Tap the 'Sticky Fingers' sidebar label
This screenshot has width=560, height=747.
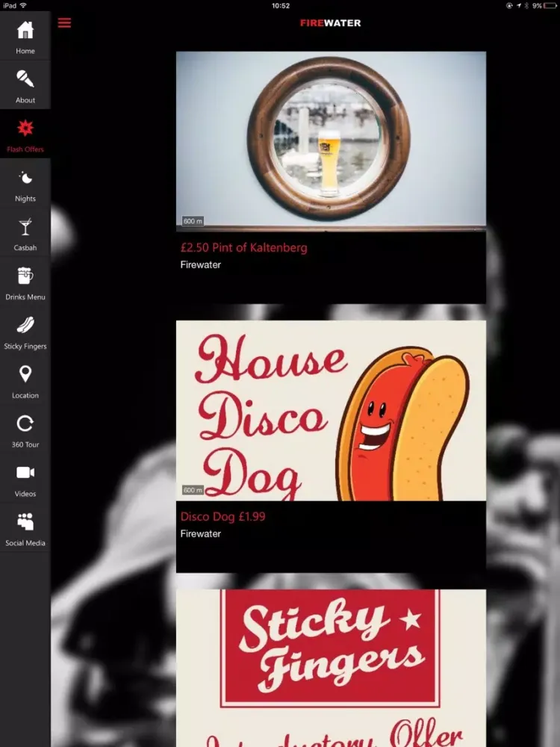(25, 347)
